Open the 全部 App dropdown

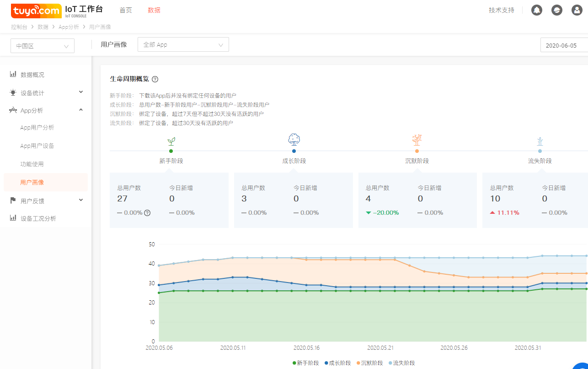[x=183, y=44]
